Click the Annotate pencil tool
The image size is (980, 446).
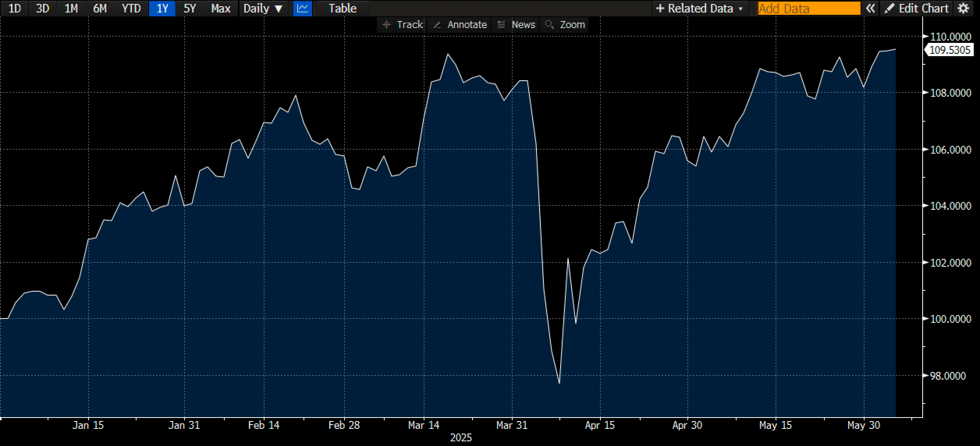[x=460, y=25]
